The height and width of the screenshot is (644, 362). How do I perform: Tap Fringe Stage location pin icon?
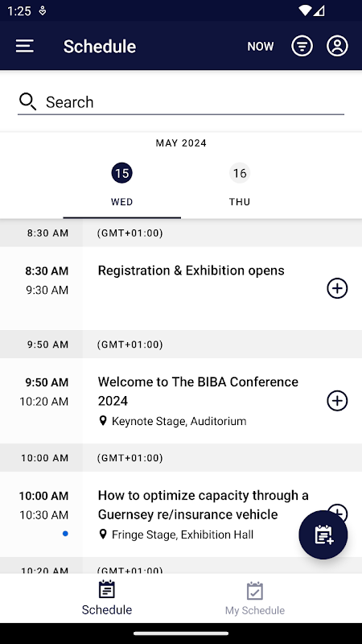pyautogui.click(x=103, y=534)
